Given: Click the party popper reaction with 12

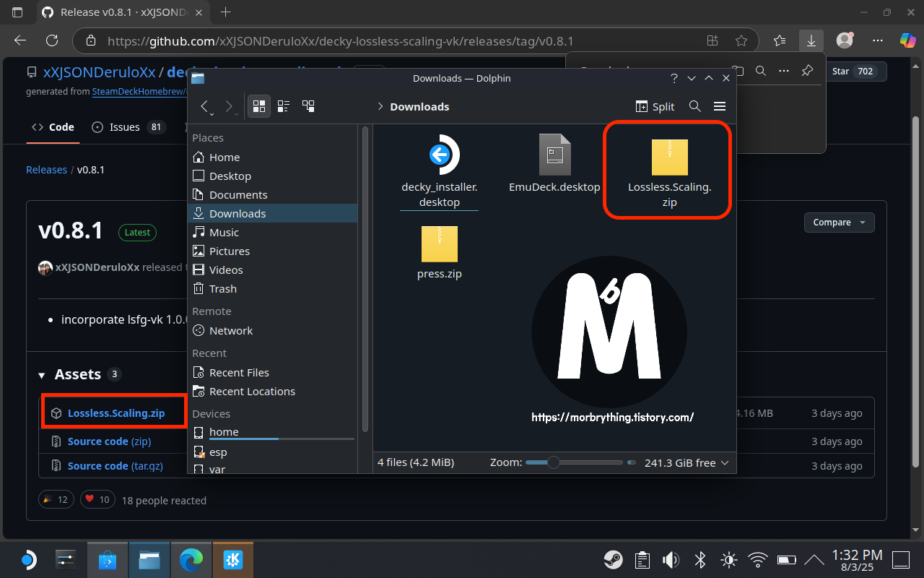Looking at the screenshot, I should [x=56, y=499].
